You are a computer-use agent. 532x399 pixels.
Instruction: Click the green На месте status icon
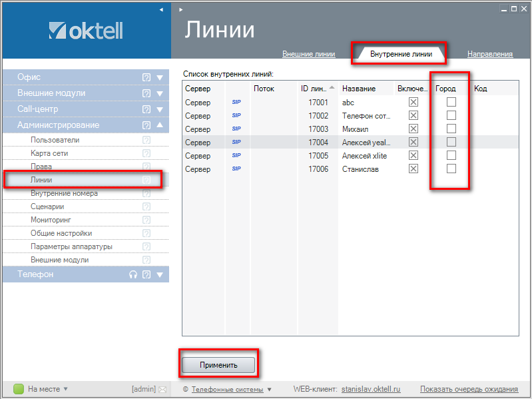coord(19,389)
